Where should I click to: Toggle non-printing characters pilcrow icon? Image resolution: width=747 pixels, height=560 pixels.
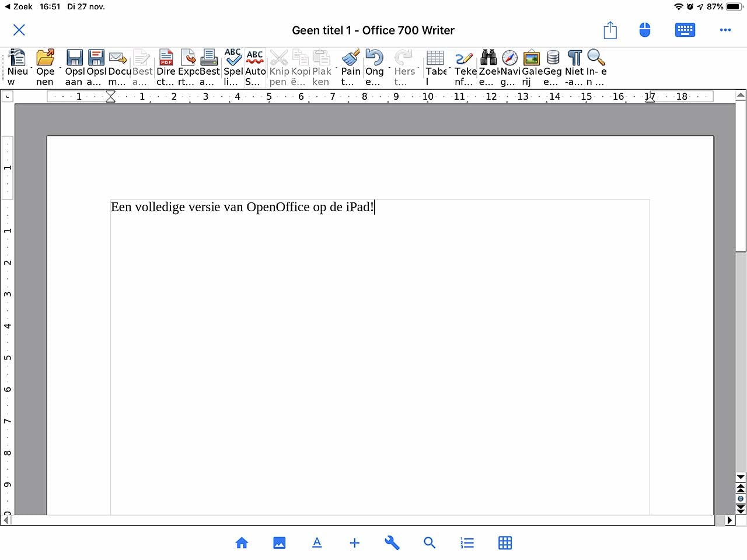click(575, 57)
